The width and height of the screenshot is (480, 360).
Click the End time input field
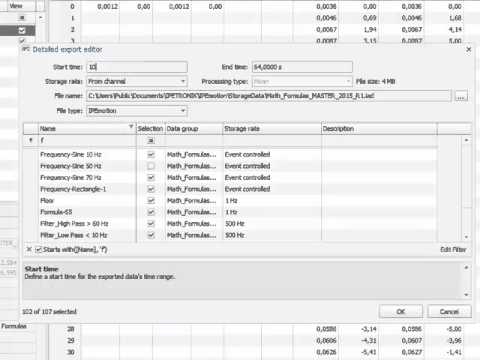pos(302,67)
